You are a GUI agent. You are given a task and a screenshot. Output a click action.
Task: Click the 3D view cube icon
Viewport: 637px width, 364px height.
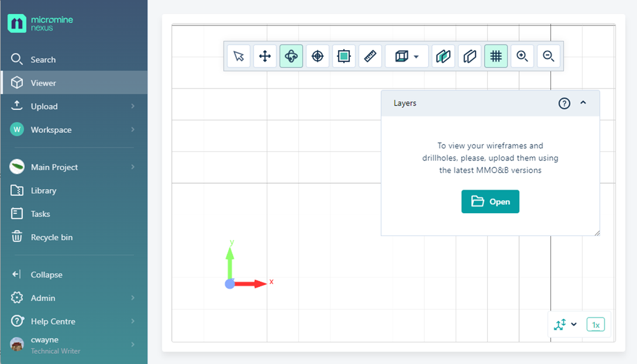tap(401, 56)
